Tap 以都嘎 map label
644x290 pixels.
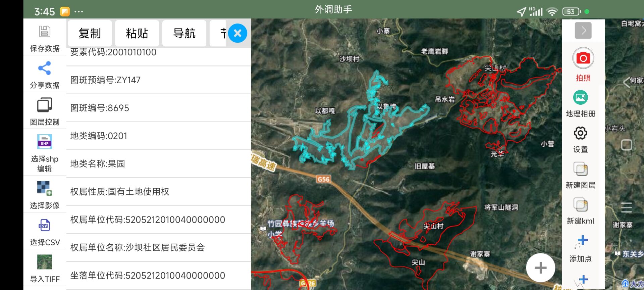(x=325, y=111)
